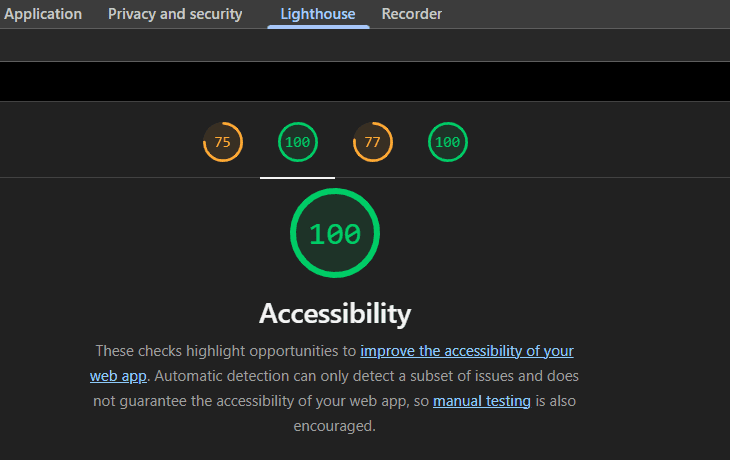Click the orange 75 score gauge
The width and height of the screenshot is (730, 460).
coord(223,142)
